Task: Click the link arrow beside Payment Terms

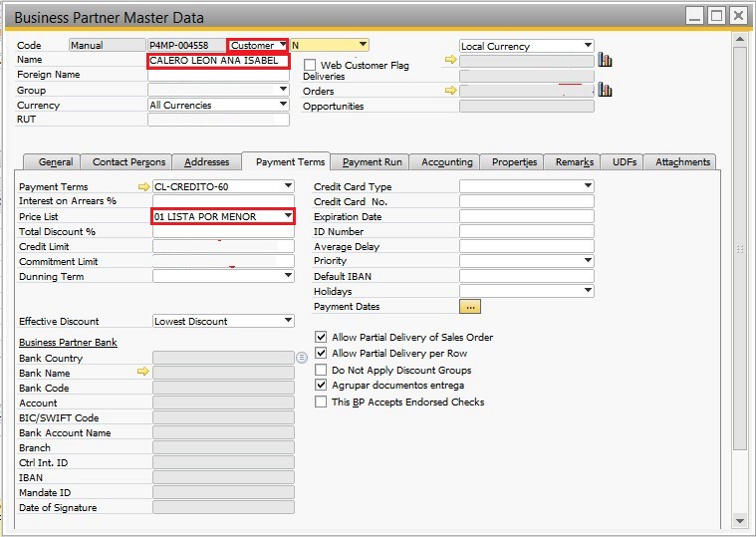Action: click(143, 186)
